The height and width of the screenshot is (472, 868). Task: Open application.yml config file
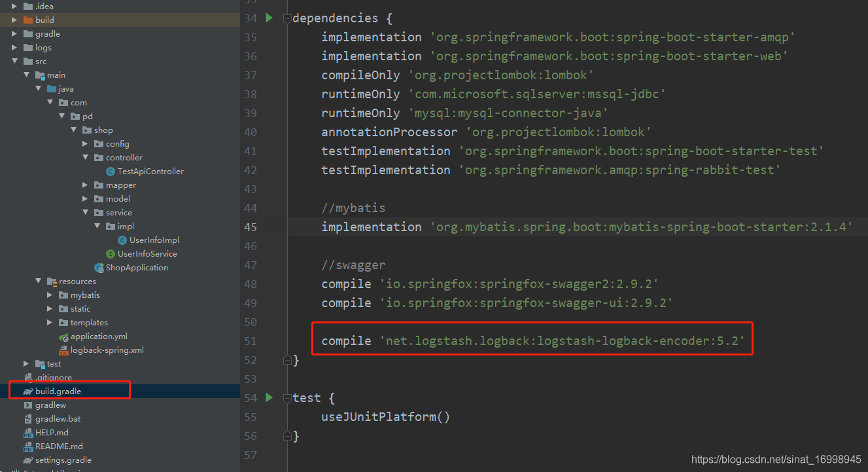pos(99,336)
